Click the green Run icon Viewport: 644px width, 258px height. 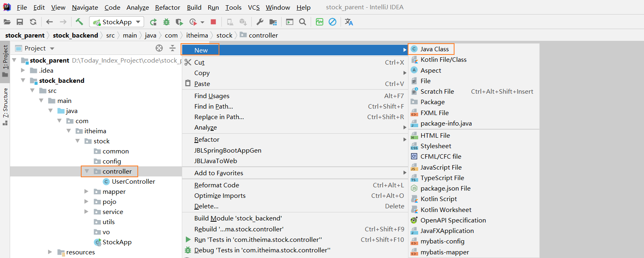click(153, 22)
